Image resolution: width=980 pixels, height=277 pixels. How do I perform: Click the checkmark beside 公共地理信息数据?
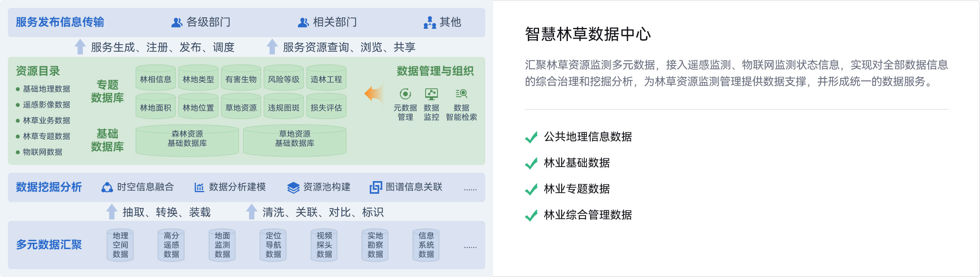[531, 137]
